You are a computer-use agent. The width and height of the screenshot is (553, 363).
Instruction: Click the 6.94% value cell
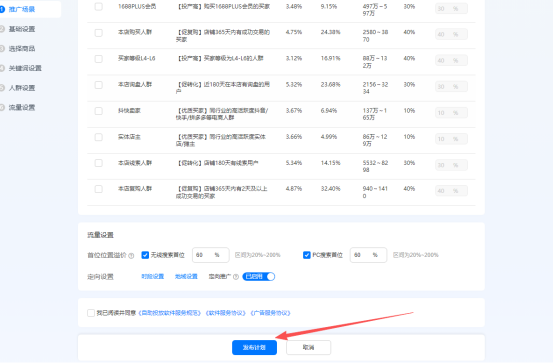[x=329, y=110]
